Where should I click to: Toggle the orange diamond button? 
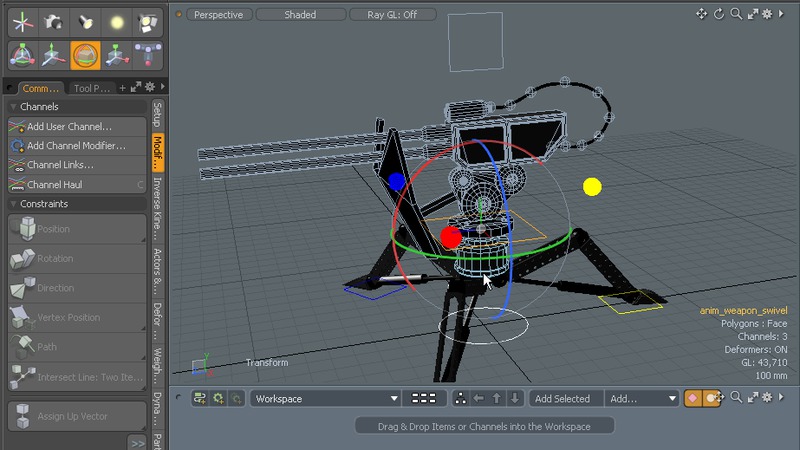coord(692,398)
